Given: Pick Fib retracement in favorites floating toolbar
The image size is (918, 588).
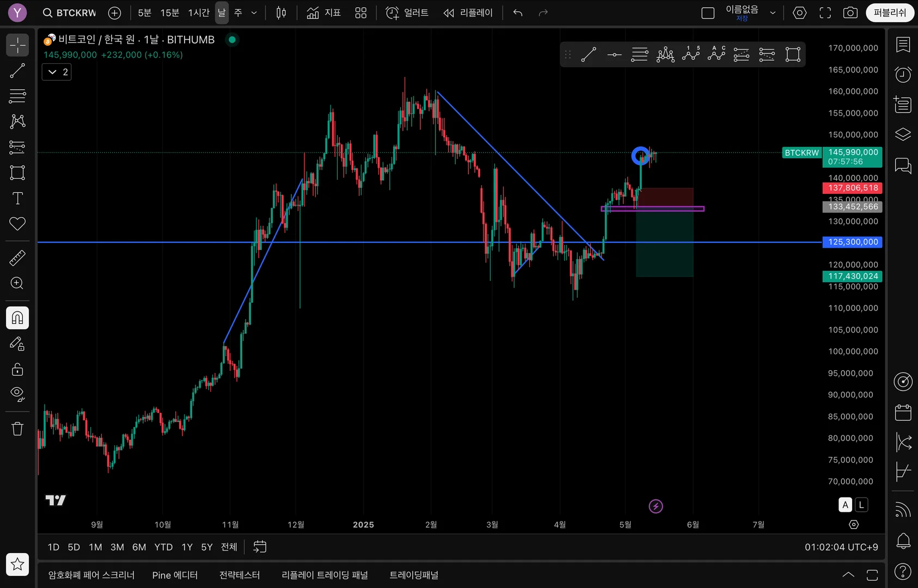Looking at the screenshot, I should (640, 54).
